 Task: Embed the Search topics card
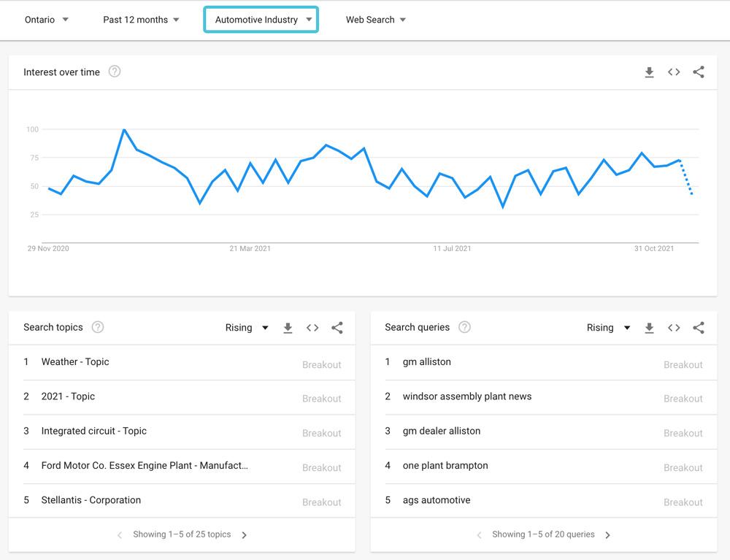(312, 328)
